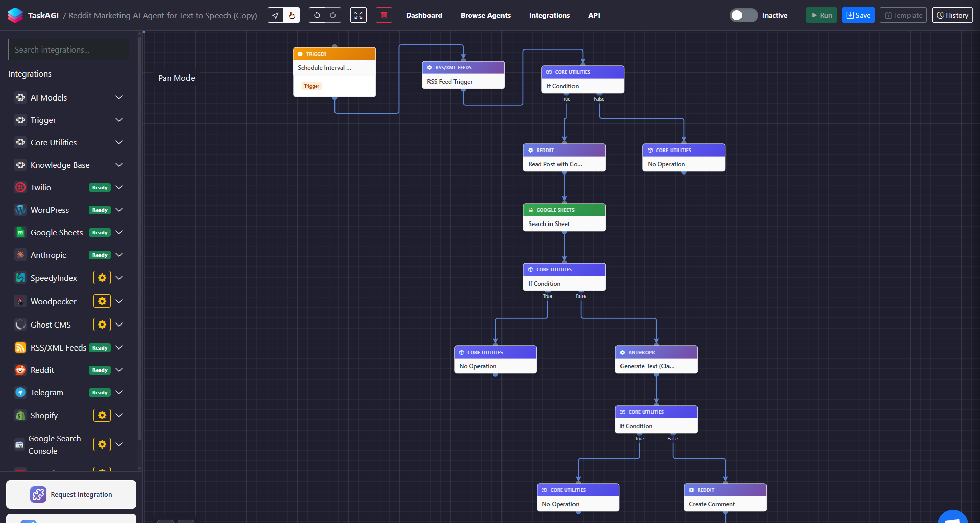This screenshot has width=980, height=523.
Task: Expand the Reddit integration chevron
Action: click(x=119, y=370)
